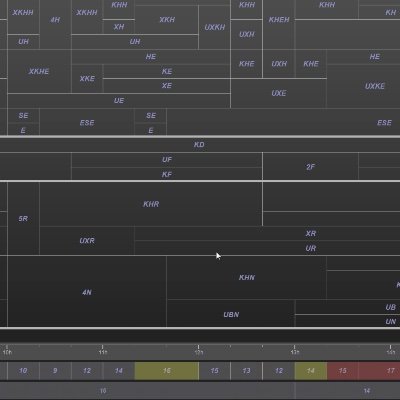This screenshot has height=400, width=400.
Task: Click the UE sector row
Action: click(119, 101)
